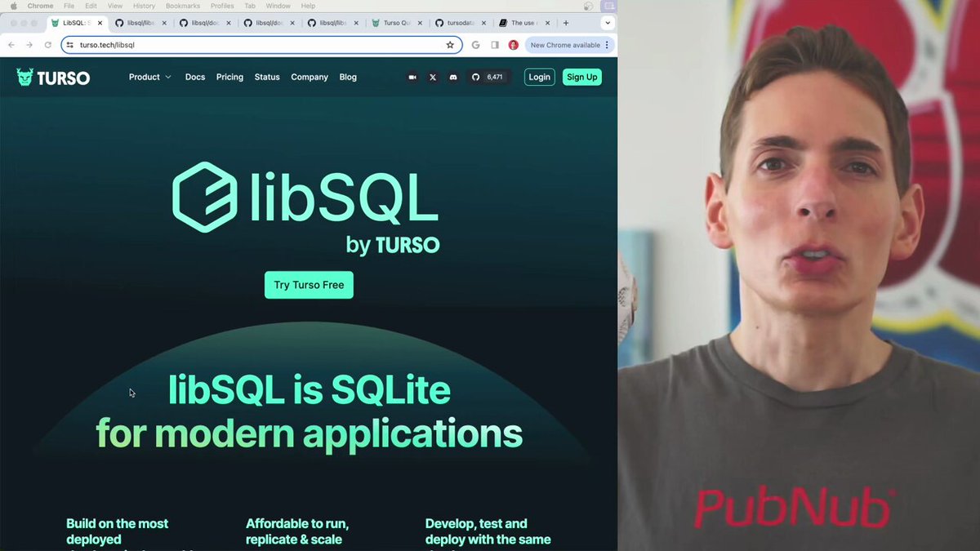Open the Edit menu
The image size is (980, 551).
coord(91,6)
